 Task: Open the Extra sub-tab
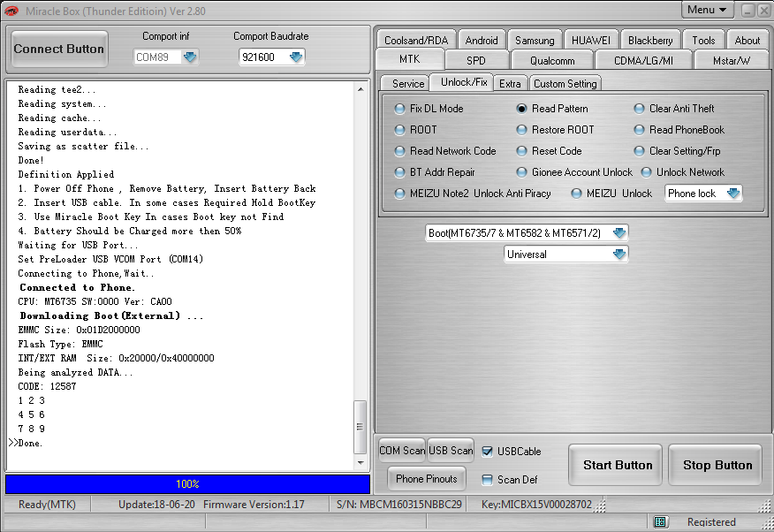(510, 83)
